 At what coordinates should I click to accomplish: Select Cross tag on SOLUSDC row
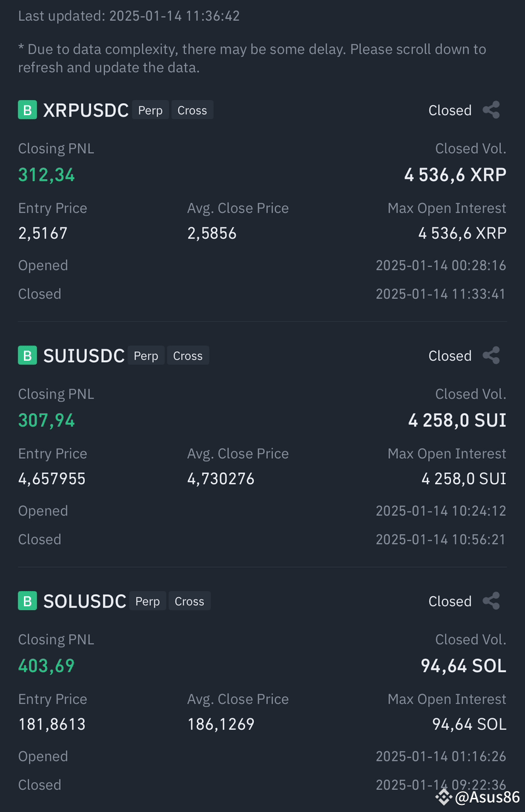click(189, 601)
